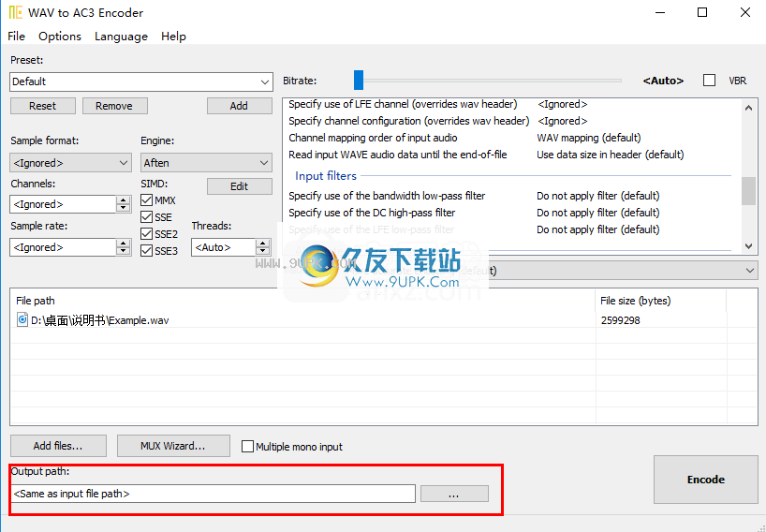Toggle the SSE SIMD checkbox

tap(147, 217)
